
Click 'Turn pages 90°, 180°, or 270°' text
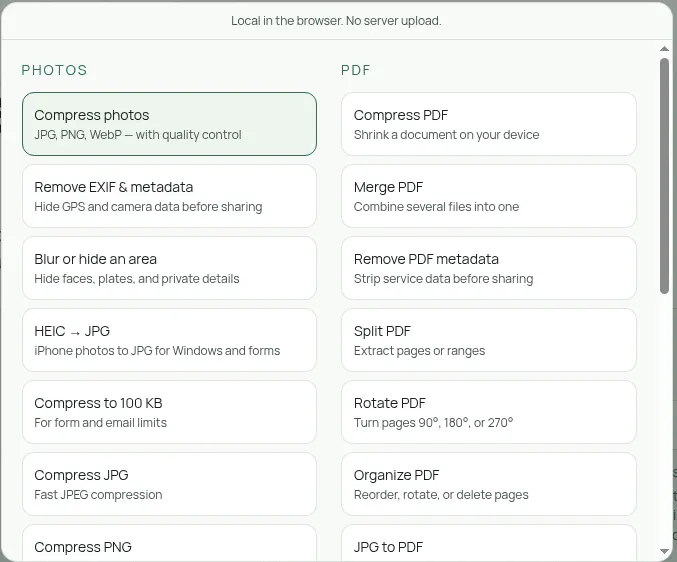click(433, 423)
